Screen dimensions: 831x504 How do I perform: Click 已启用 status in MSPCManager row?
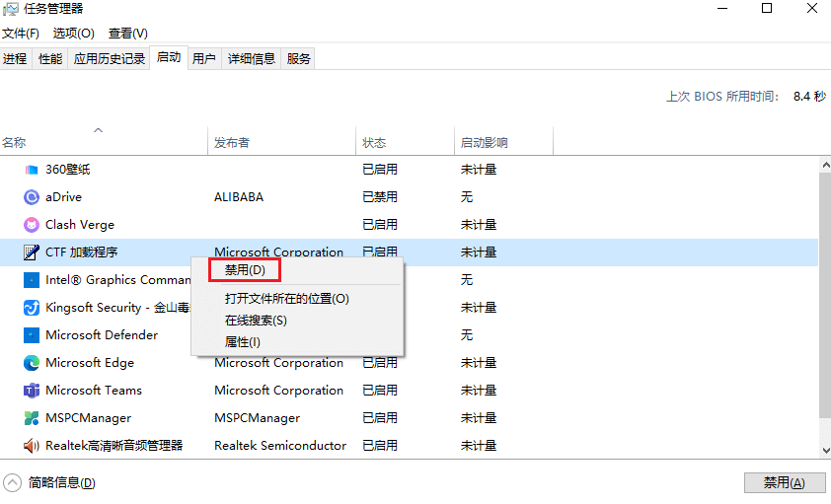380,418
